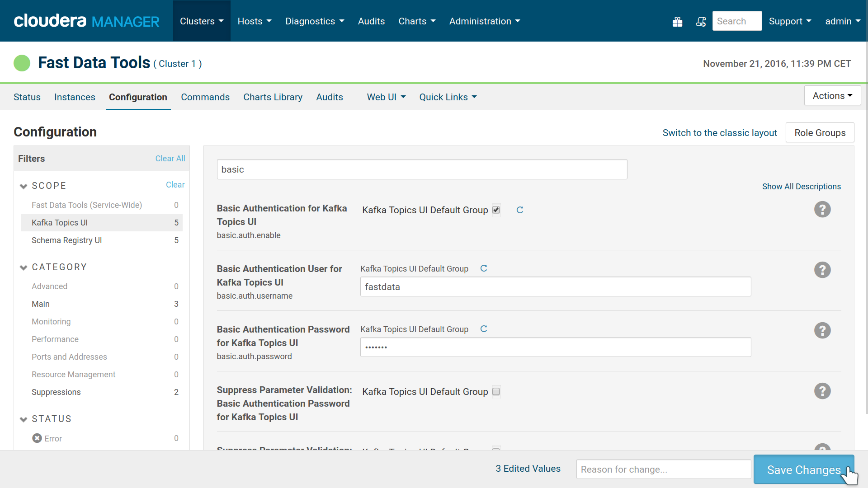Open the Charts Library tab
This screenshot has width=868, height=488.
click(x=273, y=97)
